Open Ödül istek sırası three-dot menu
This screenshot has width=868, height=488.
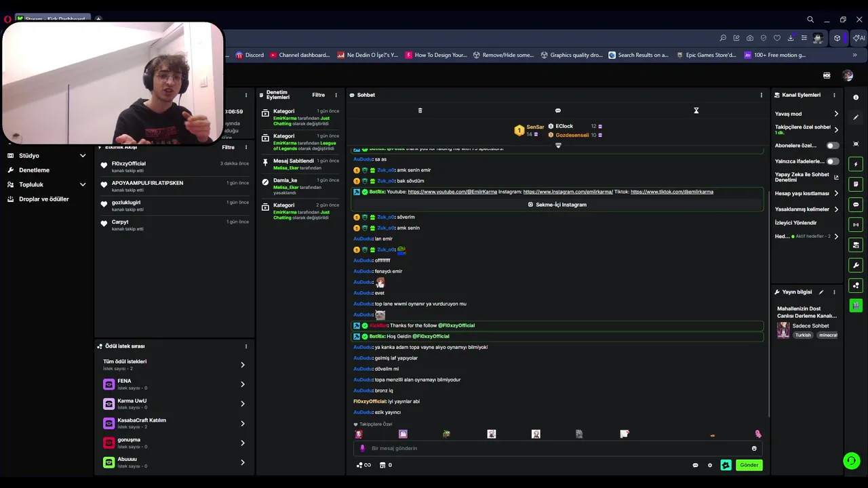[245, 346]
